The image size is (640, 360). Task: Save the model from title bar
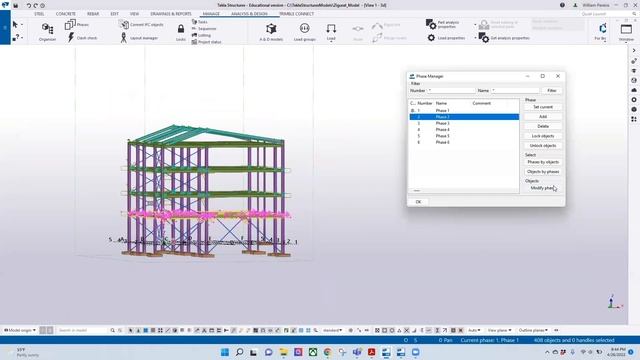tap(16, 5)
